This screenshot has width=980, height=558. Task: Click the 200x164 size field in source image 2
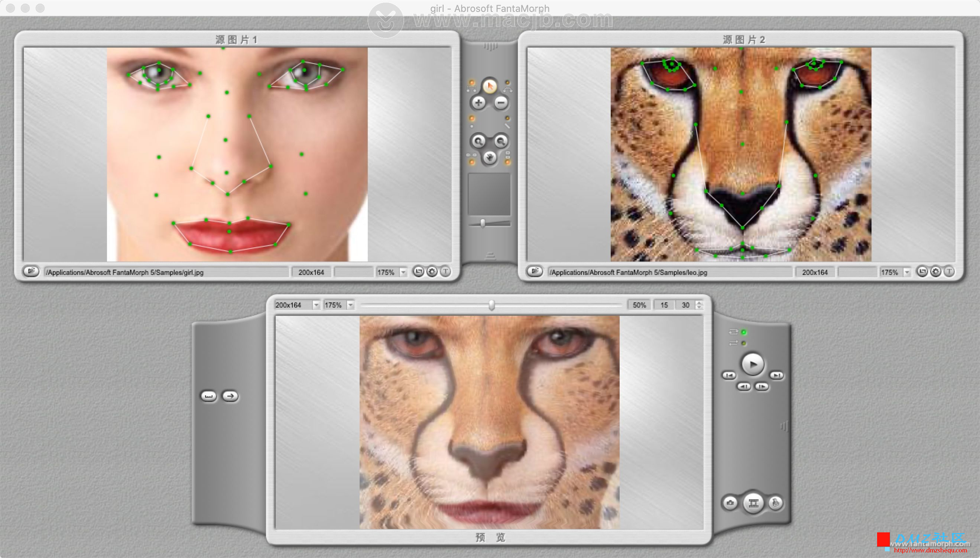point(815,272)
